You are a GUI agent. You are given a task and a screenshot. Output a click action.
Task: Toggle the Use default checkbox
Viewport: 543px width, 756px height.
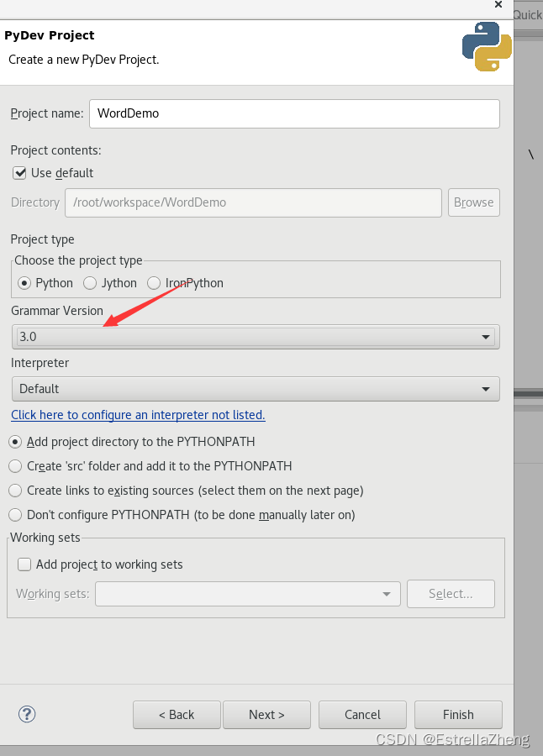19,173
